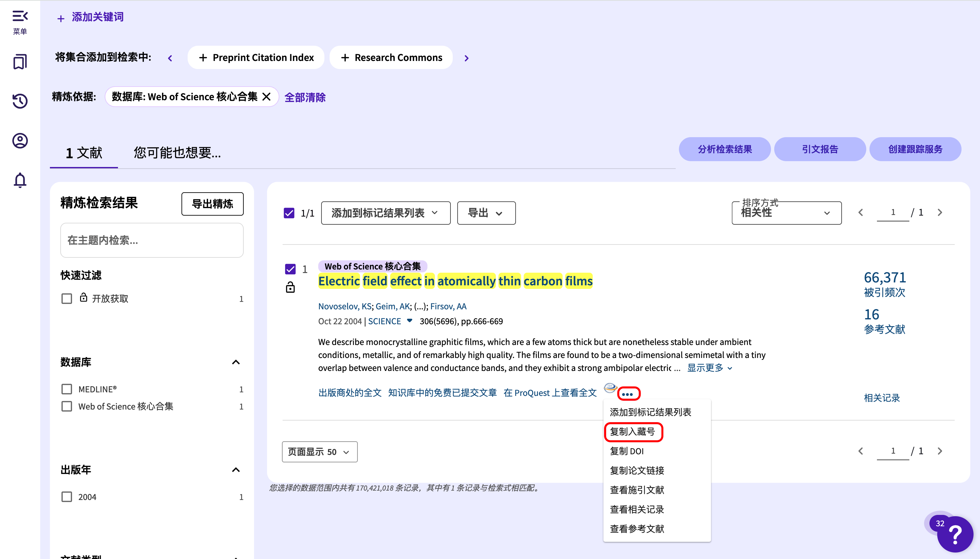This screenshot has width=980, height=559.
Task: Click the three-dot more options icon
Action: (628, 394)
